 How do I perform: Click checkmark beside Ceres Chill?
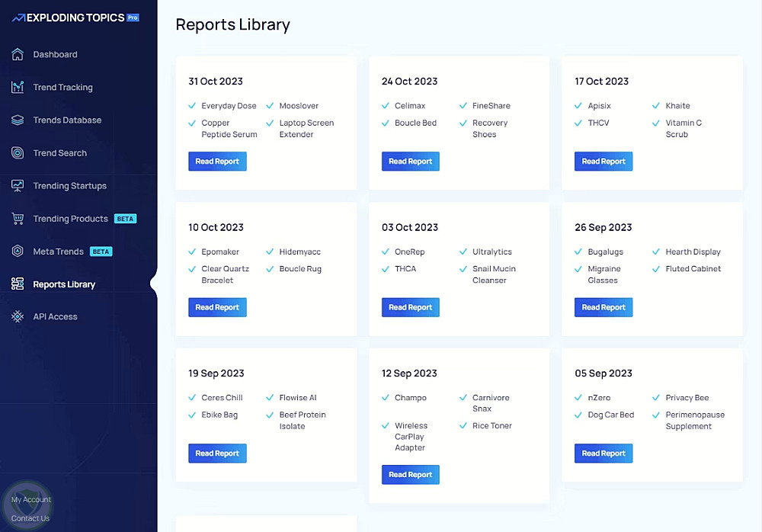(x=192, y=397)
